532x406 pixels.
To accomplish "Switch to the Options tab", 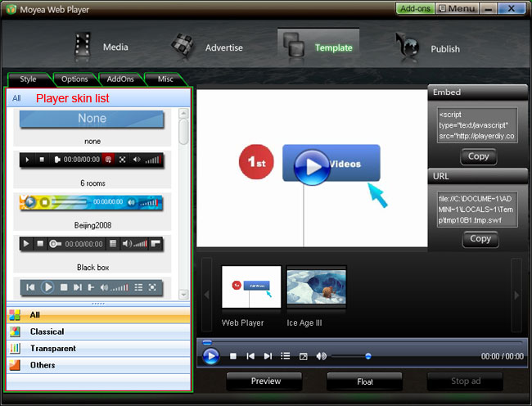I will click(x=74, y=79).
